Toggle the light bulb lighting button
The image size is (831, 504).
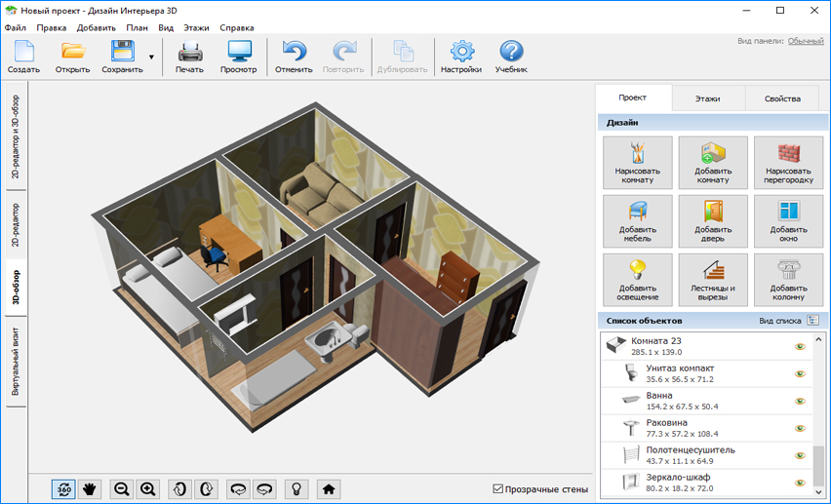pyautogui.click(x=297, y=488)
